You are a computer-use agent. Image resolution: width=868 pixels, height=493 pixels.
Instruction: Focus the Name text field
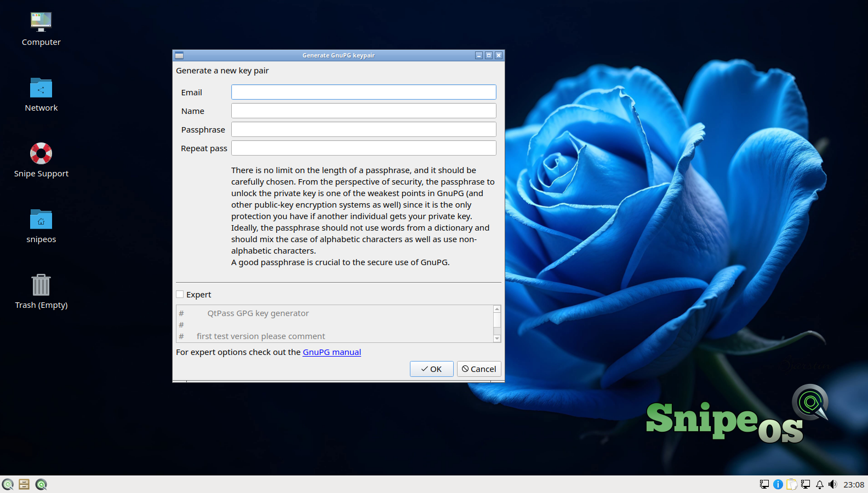(x=364, y=111)
